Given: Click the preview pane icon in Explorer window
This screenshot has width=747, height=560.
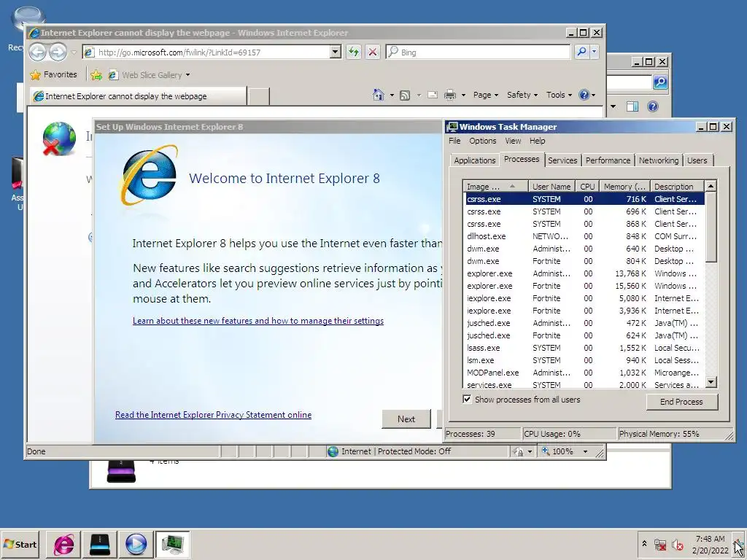Looking at the screenshot, I should (632, 106).
